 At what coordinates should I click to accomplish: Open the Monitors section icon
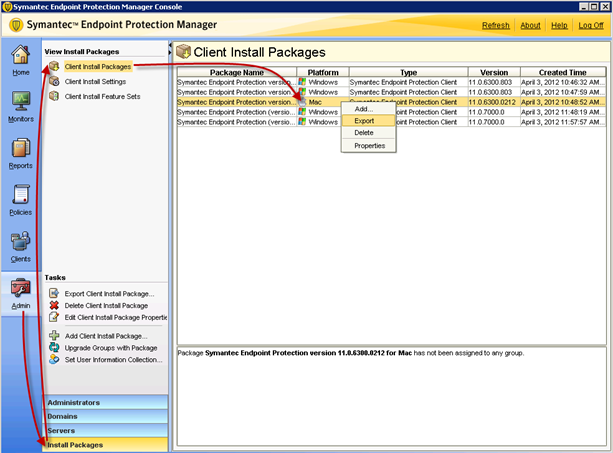point(21,102)
